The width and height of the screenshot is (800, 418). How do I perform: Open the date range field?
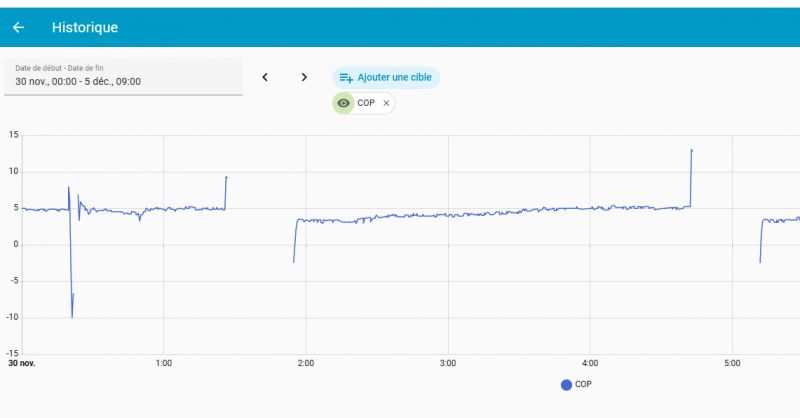pyautogui.click(x=123, y=76)
